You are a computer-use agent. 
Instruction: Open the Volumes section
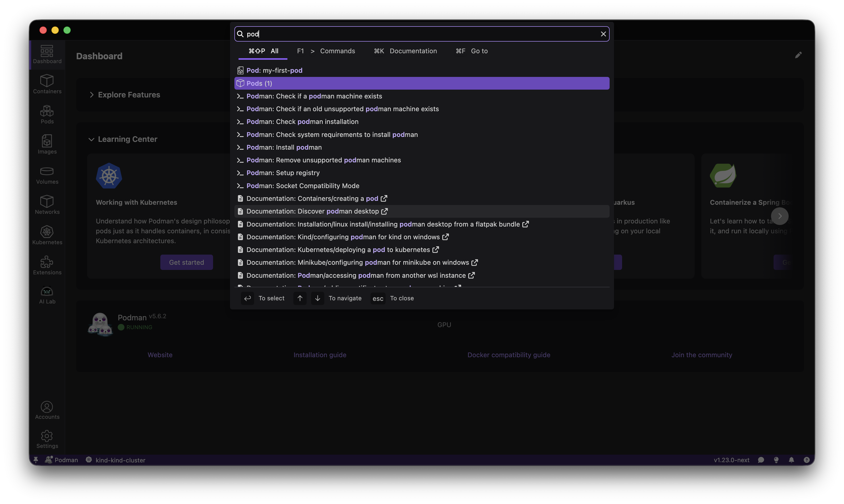(x=47, y=175)
